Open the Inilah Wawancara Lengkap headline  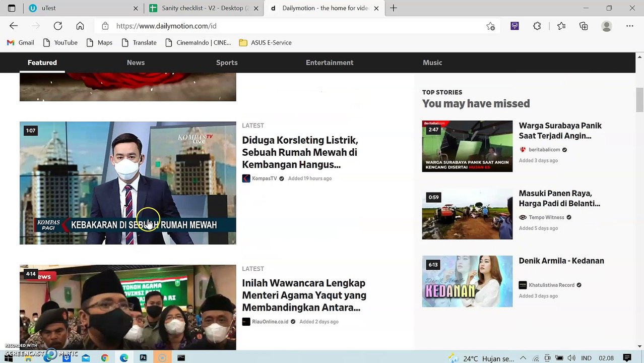304,295
